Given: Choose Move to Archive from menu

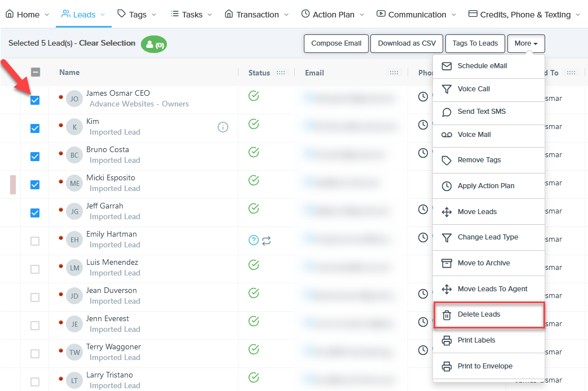Looking at the screenshot, I should [483, 263].
